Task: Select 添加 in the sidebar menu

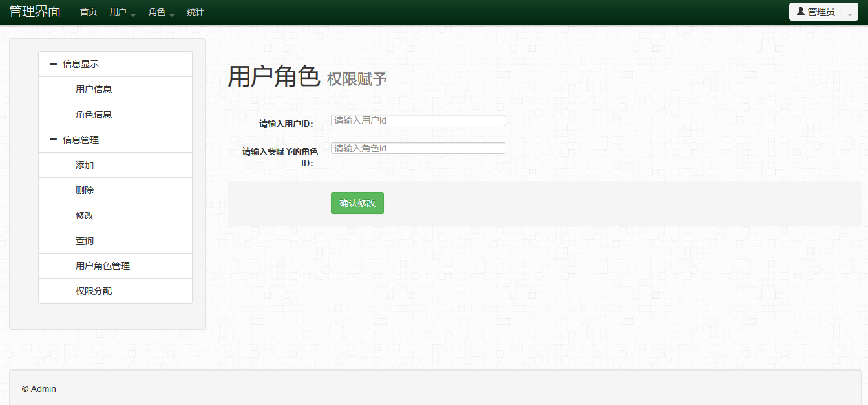Action: coord(85,165)
